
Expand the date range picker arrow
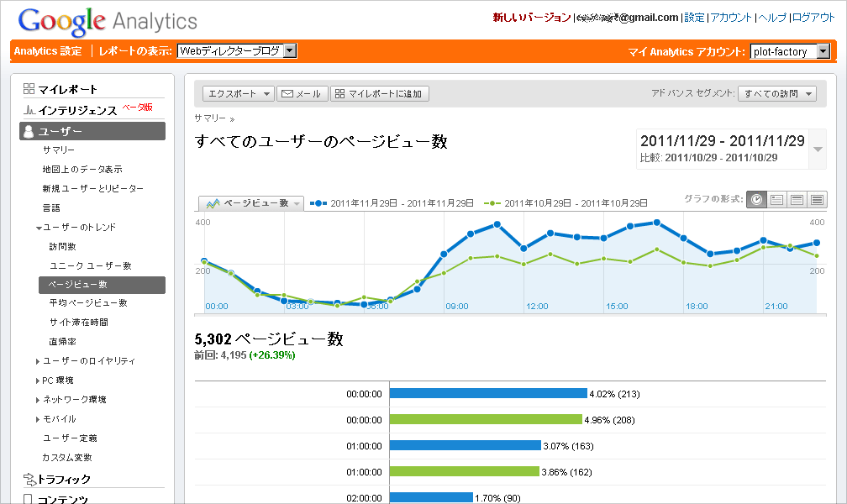click(x=818, y=150)
